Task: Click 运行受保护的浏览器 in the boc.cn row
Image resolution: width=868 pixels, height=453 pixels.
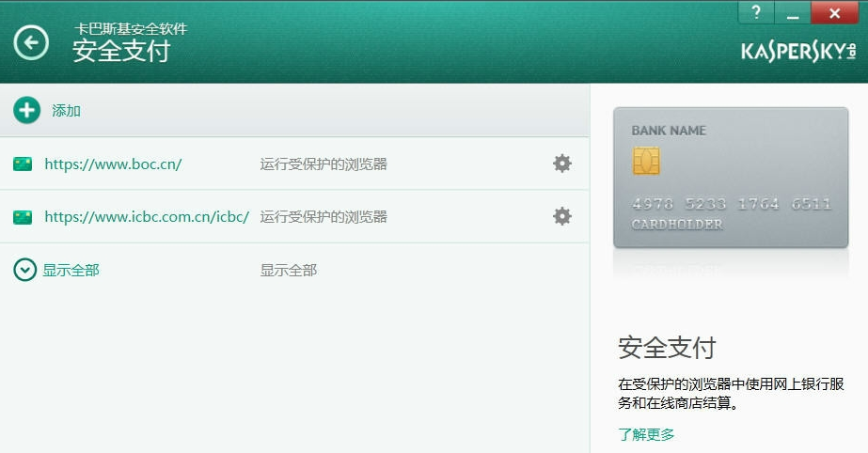Action: (x=324, y=164)
